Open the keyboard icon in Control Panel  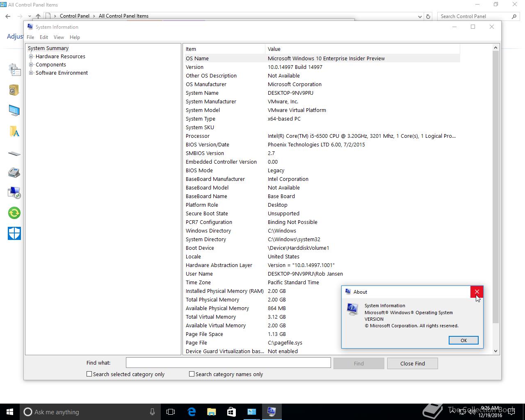click(x=14, y=154)
